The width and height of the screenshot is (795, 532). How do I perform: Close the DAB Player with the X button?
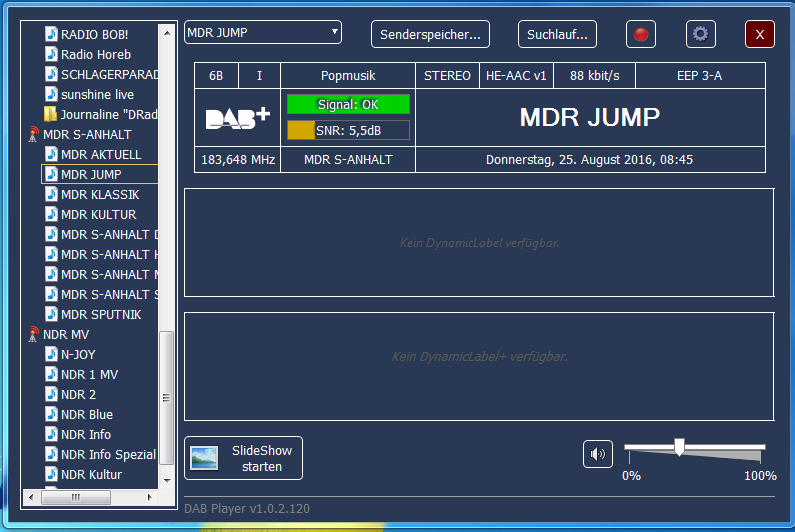point(759,34)
